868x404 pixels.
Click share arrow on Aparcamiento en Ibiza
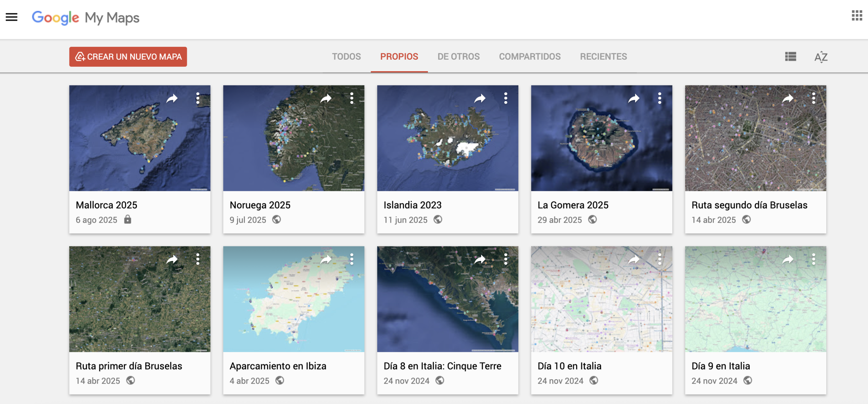[x=326, y=260]
